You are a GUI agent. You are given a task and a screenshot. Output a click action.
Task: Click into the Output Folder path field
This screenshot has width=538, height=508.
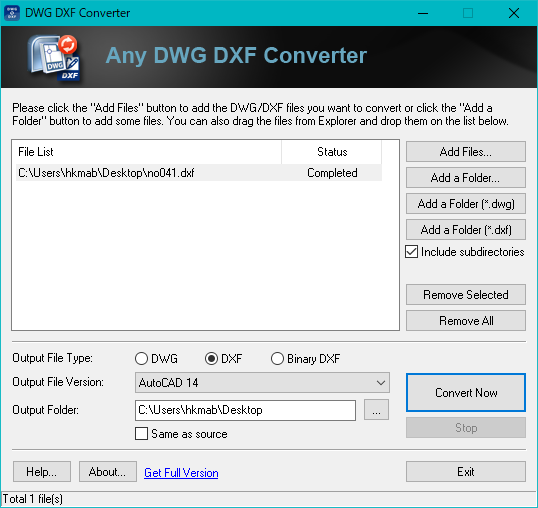[245, 410]
